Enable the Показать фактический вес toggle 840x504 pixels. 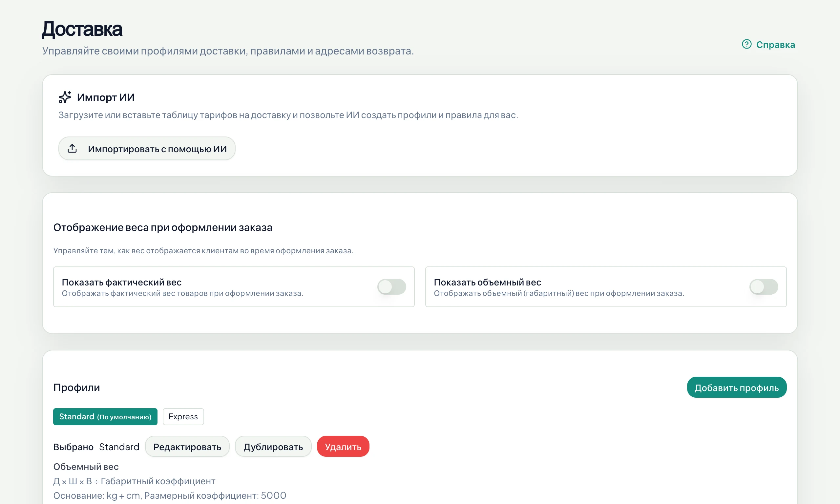391,287
